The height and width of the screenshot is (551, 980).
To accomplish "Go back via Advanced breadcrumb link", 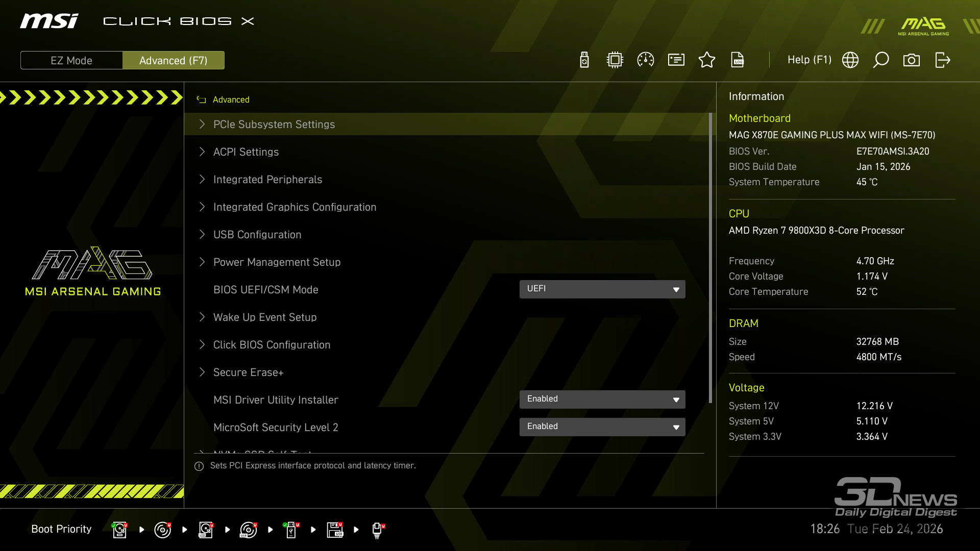I will tap(231, 99).
